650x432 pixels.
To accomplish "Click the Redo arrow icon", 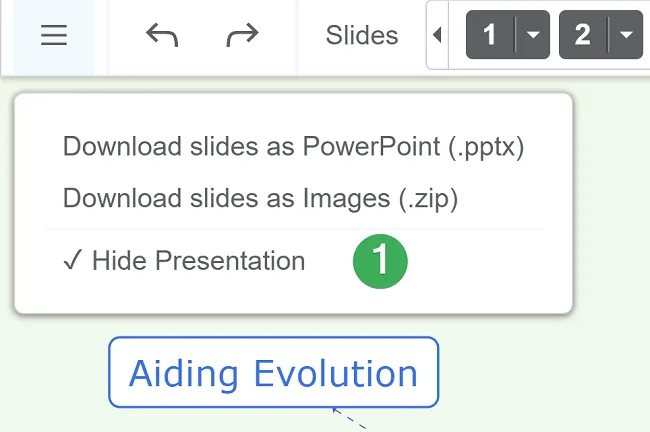I will (242, 36).
